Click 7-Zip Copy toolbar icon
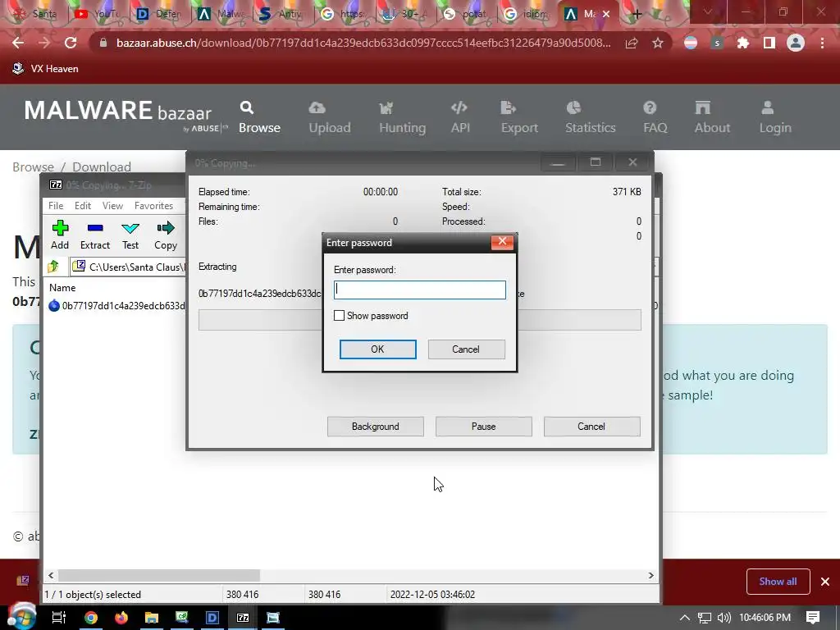 coord(166,235)
